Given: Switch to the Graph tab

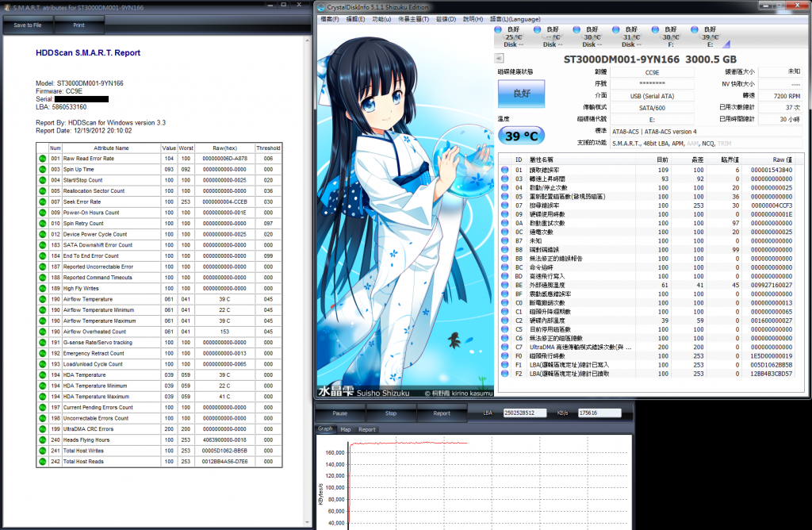Looking at the screenshot, I should pyautogui.click(x=325, y=429).
